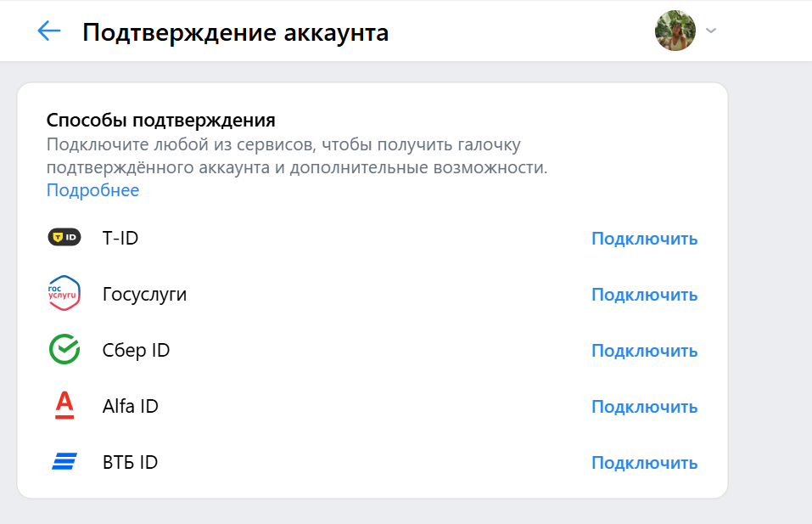Click the Подтверждение аккаунта page title
Image resolution: width=812 pixels, height=524 pixels.
236,32
